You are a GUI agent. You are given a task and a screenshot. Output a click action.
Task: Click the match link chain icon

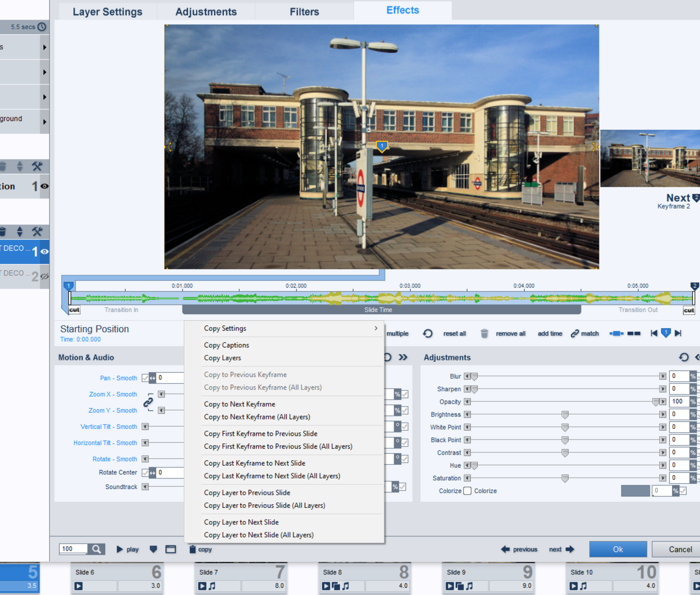pyautogui.click(x=574, y=334)
